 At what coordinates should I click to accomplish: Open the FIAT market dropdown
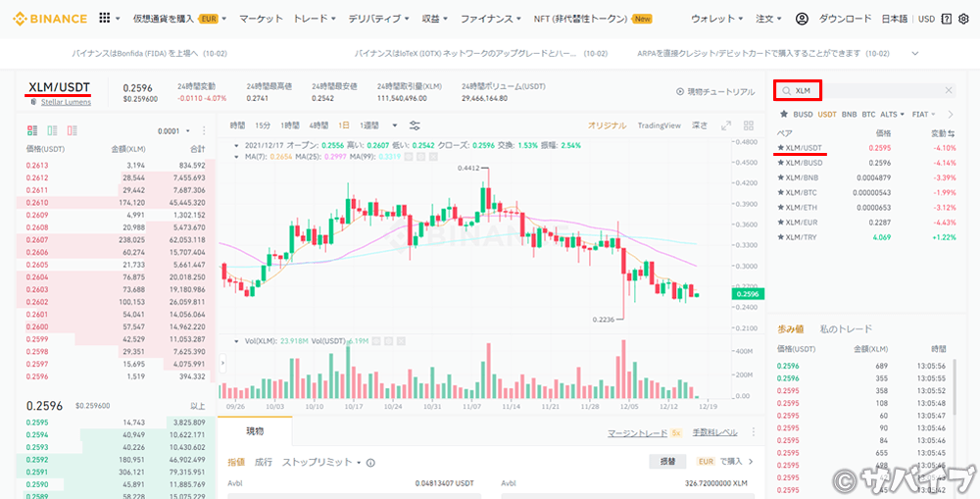point(924,115)
